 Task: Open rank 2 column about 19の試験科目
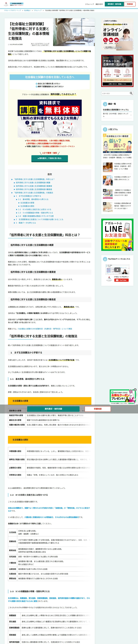click(x=117, y=167)
